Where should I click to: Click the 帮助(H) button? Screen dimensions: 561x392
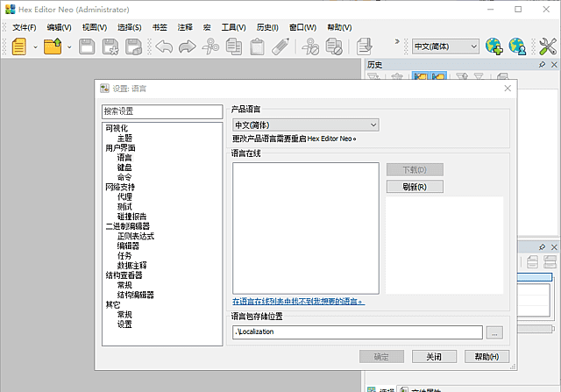coord(486,357)
